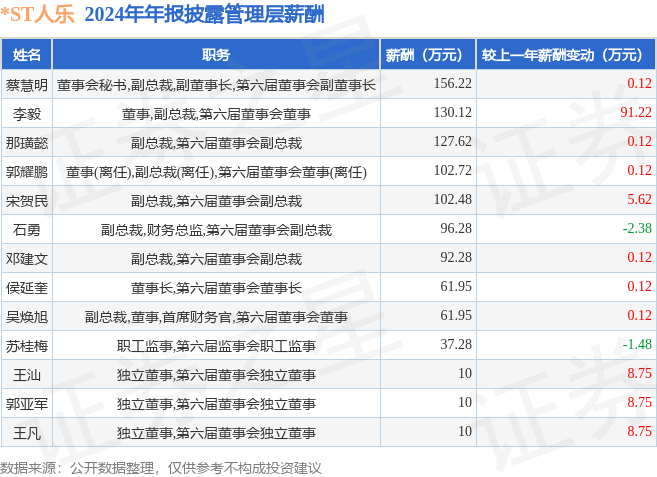Click the green change value -1.48

[637, 344]
